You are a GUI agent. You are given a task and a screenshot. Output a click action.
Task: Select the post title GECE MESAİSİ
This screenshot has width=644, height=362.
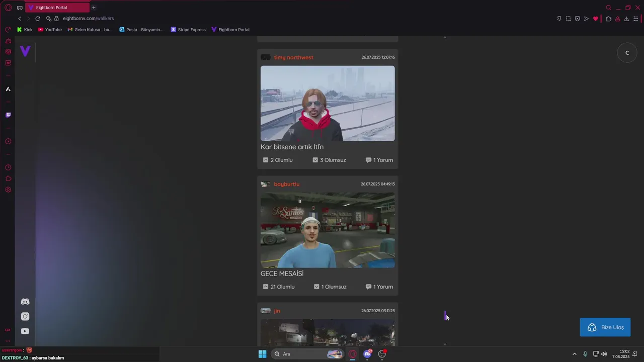[282, 274]
